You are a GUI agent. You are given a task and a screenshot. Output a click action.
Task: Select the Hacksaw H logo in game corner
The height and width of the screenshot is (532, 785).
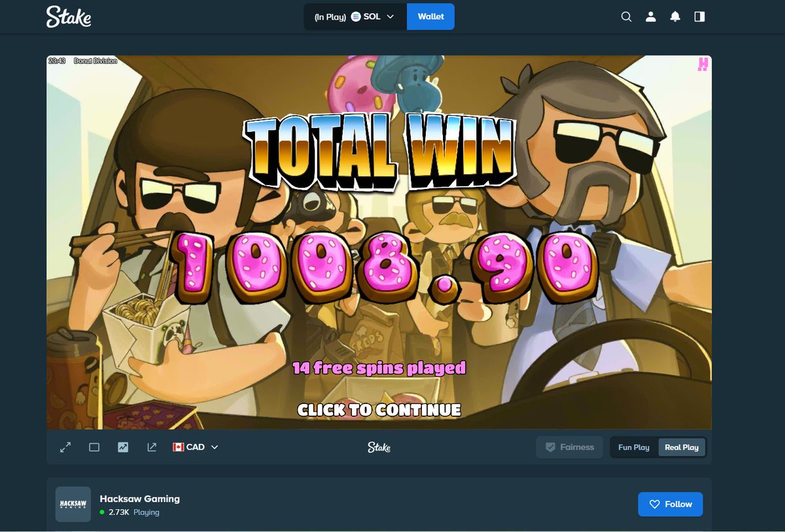tap(703, 64)
